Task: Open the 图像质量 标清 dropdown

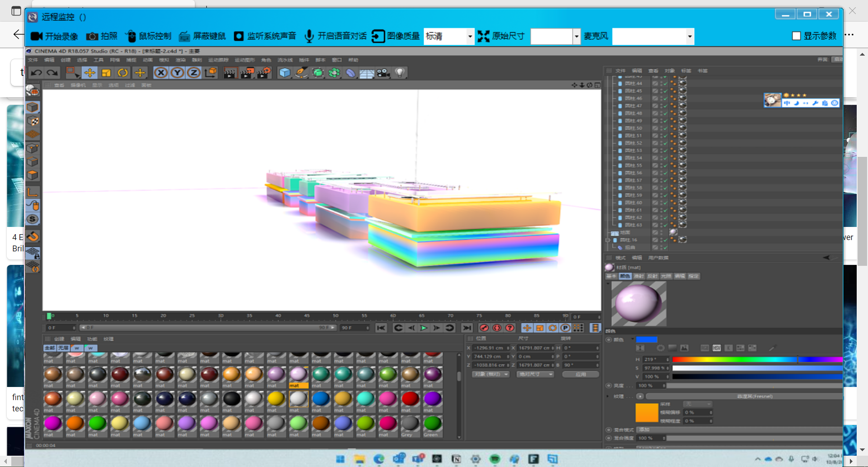Action: click(470, 36)
